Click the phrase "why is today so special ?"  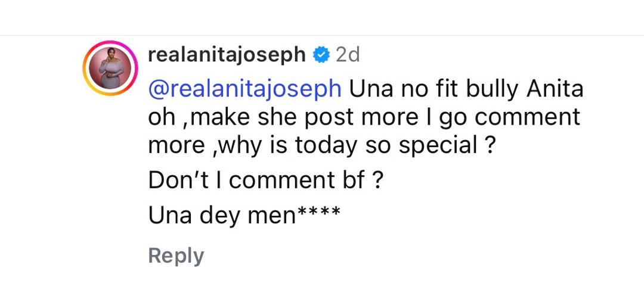click(355, 145)
